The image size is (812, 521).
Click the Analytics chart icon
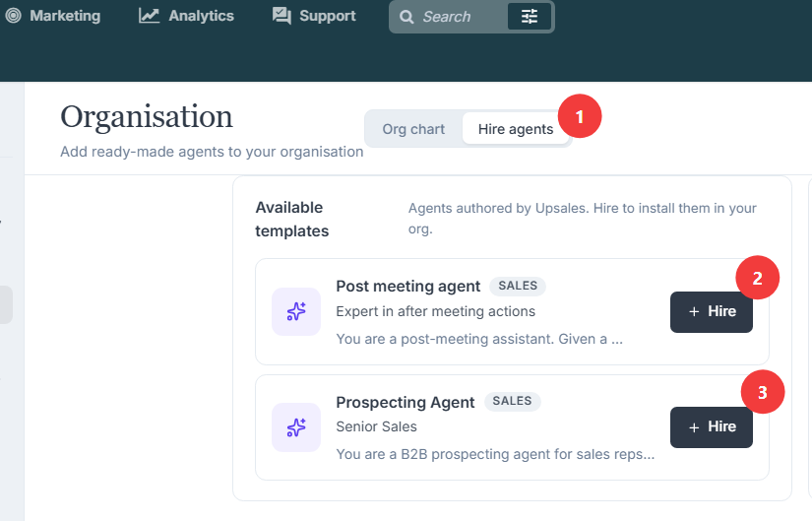click(149, 16)
